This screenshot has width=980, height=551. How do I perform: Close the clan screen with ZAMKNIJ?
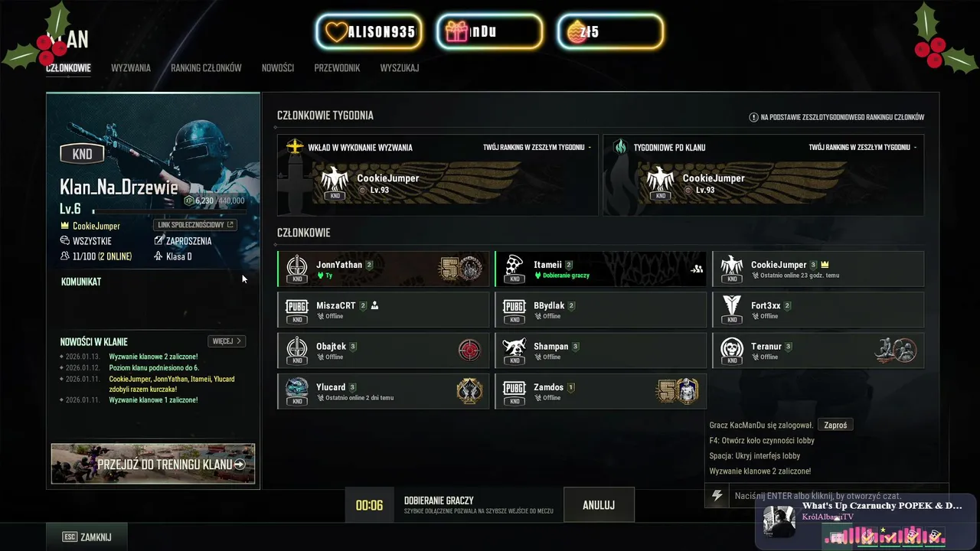click(87, 537)
